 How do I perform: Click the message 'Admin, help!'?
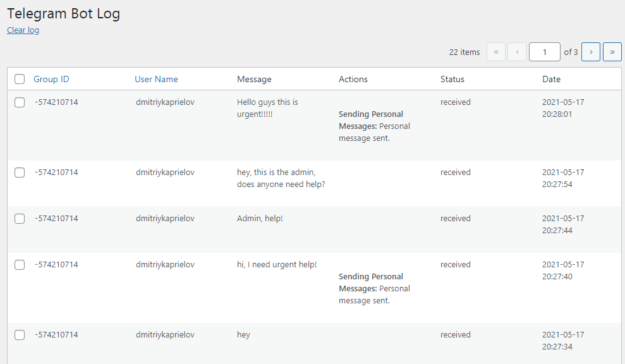click(260, 219)
